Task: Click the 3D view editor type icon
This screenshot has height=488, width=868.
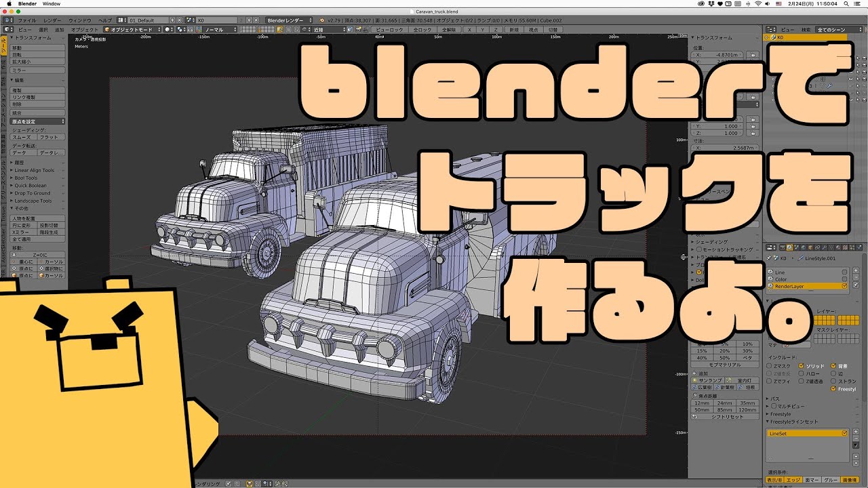Action: pyautogui.click(x=9, y=30)
